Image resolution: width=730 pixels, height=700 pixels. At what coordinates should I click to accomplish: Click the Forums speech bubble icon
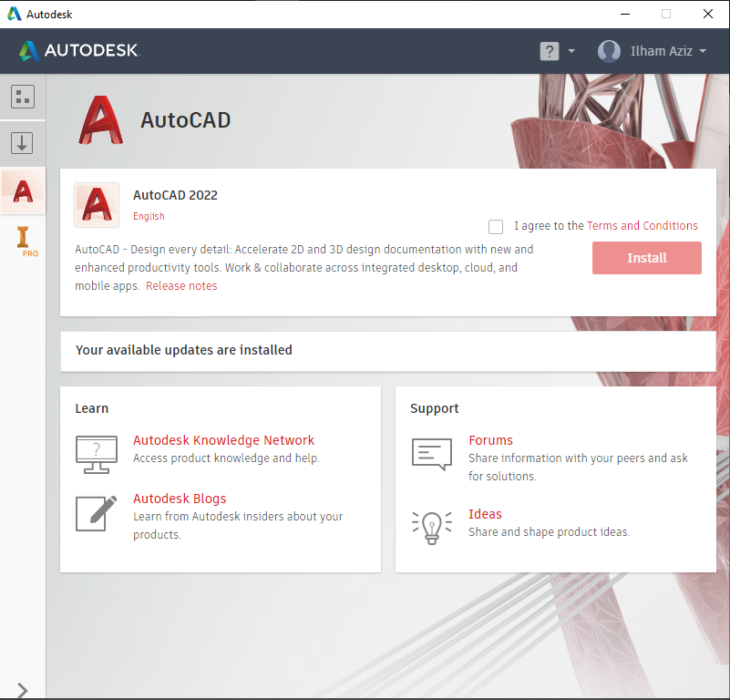tap(432, 454)
